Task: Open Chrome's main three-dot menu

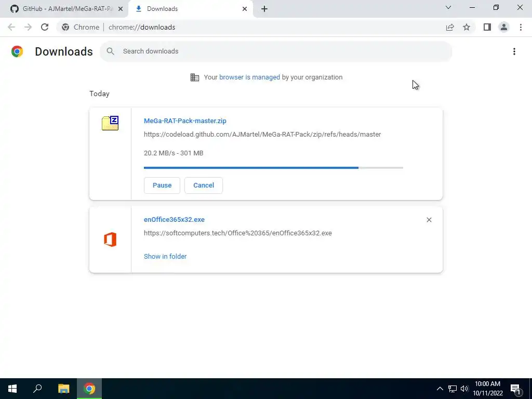Action: point(521,27)
